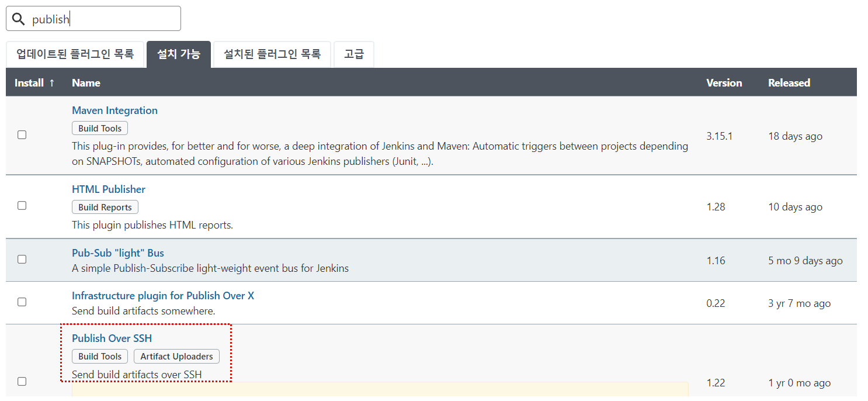Open the Publish Over SSH plugin link
Screen dimensions: 868x401
112,338
